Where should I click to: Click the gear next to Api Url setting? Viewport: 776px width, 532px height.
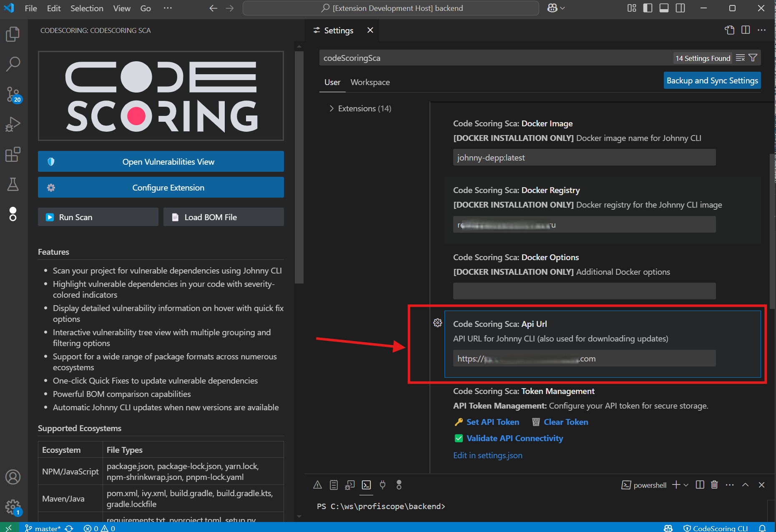(437, 323)
